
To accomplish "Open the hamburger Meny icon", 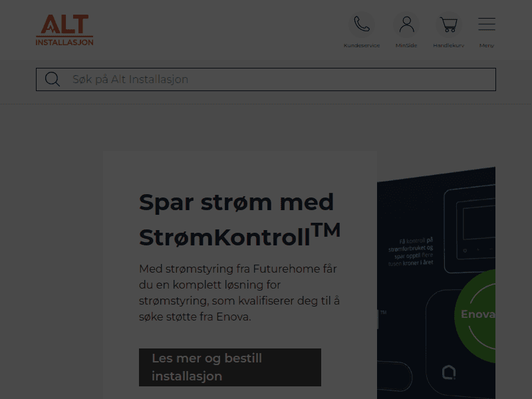I will coord(487,24).
